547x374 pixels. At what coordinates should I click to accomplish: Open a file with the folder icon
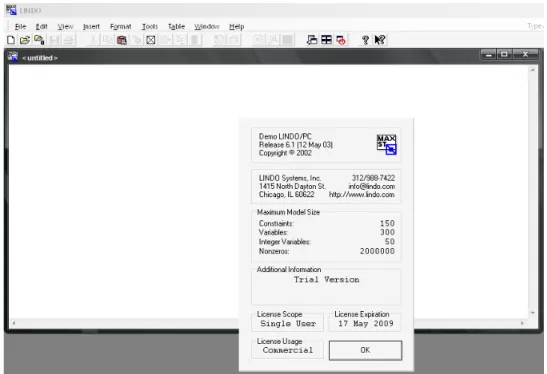[25, 40]
